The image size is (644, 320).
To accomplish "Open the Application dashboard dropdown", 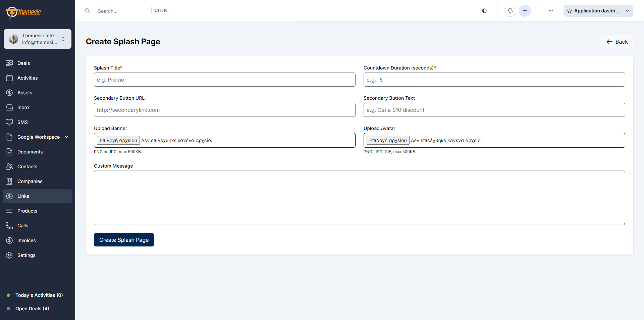I will pyautogui.click(x=627, y=11).
